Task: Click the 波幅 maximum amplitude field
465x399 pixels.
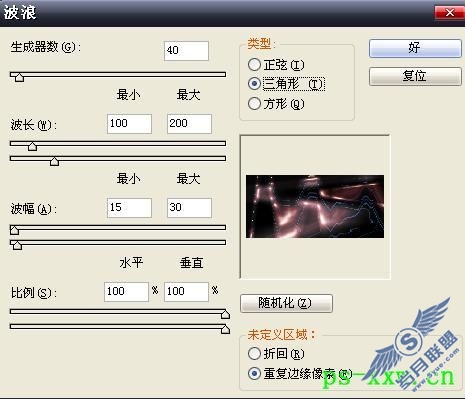Action: point(189,208)
